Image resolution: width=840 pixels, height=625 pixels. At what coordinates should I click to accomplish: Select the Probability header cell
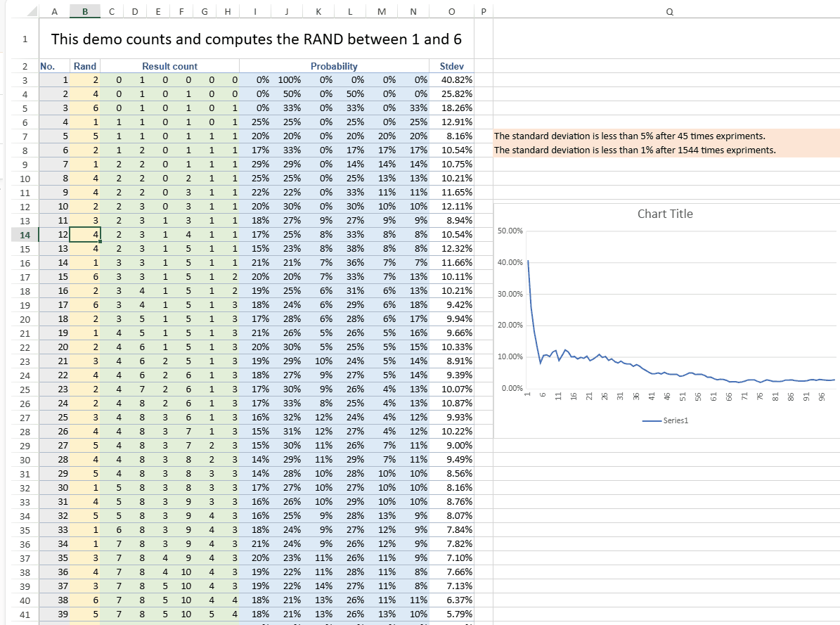pyautogui.click(x=335, y=65)
